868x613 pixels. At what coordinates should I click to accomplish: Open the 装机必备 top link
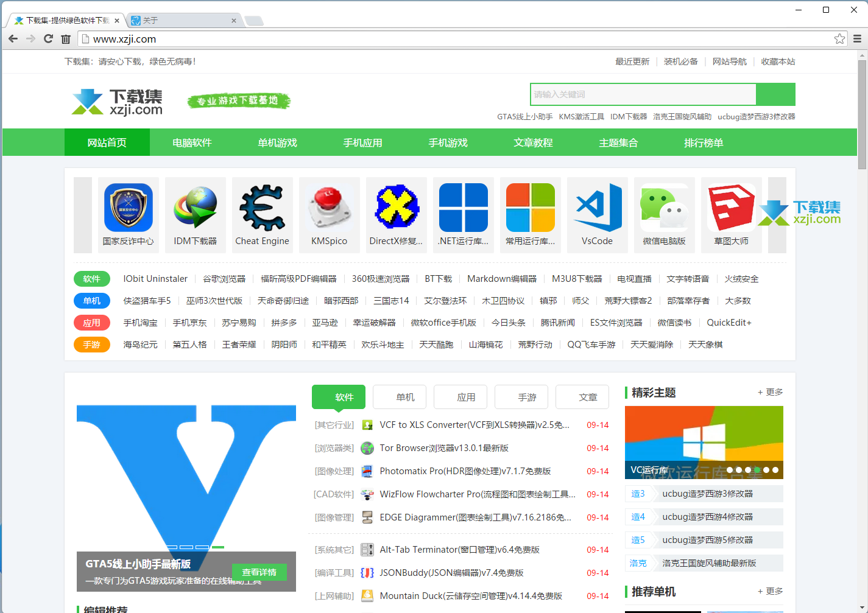pos(681,61)
